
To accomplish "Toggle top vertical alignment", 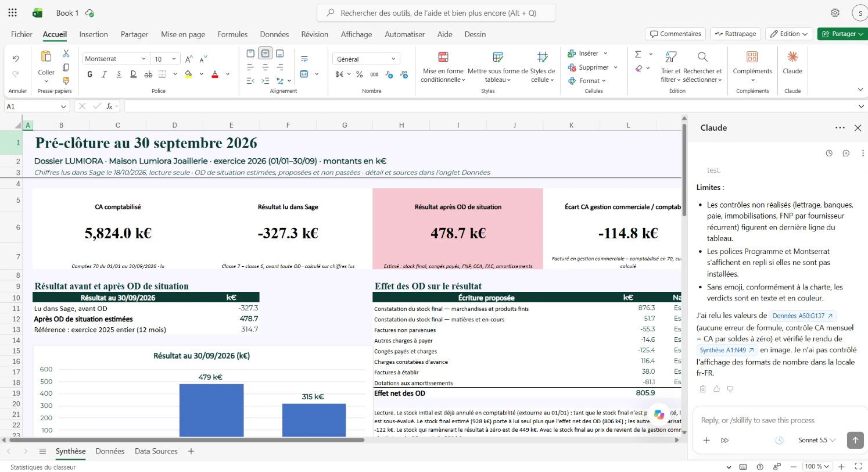I will pos(250,53).
